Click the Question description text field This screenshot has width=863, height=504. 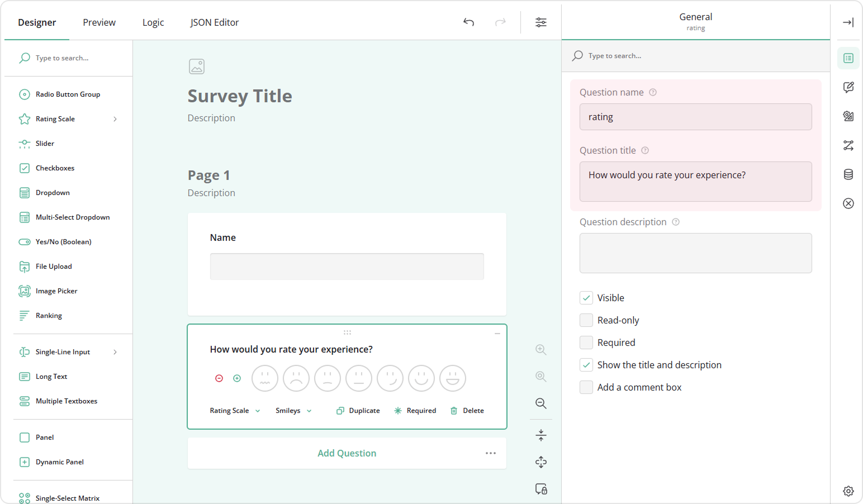[695, 253]
